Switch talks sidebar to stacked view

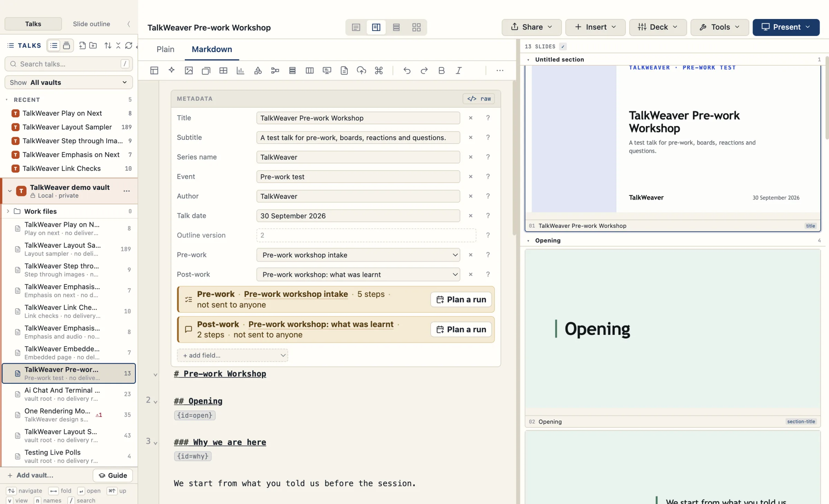(x=67, y=45)
